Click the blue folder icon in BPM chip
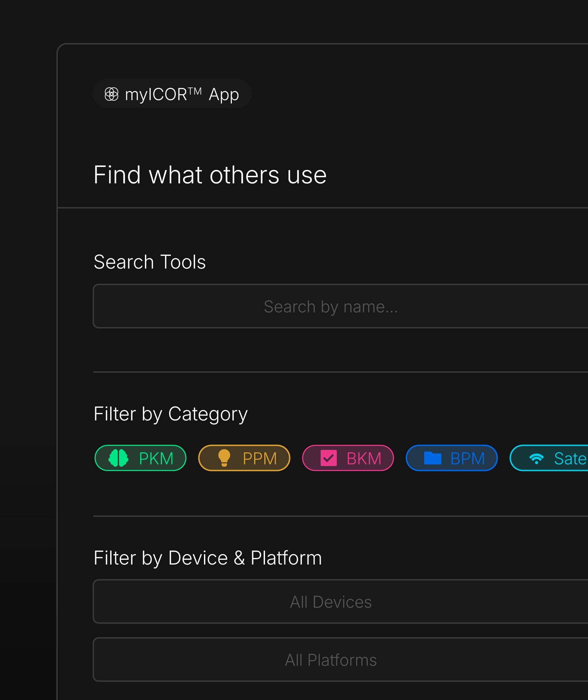The image size is (588, 700). tap(432, 458)
